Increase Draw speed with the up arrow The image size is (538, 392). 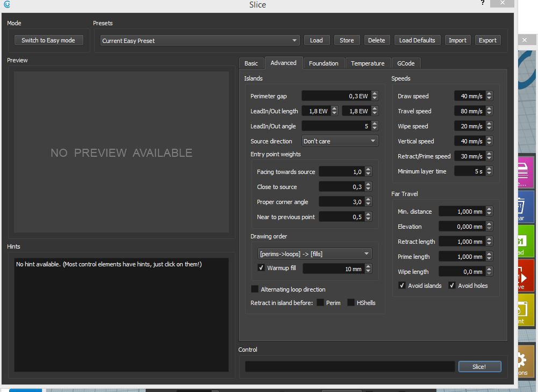(x=489, y=93)
